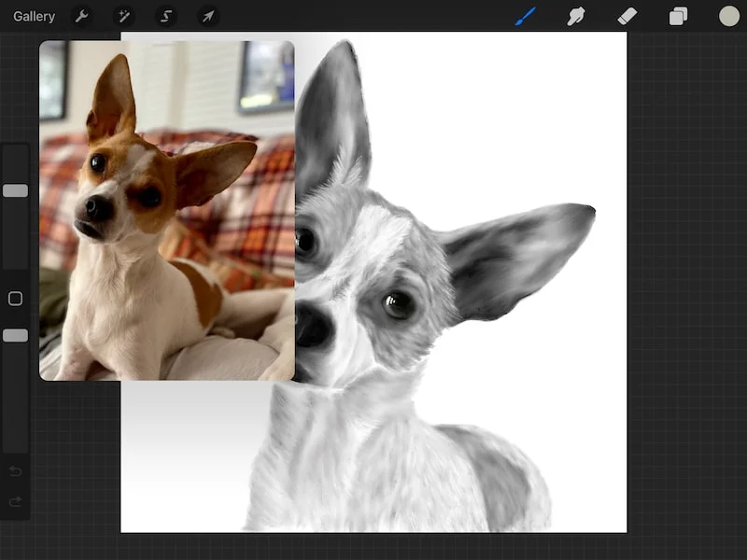This screenshot has width=747, height=560.
Task: Activate the Transform arrow tool
Action: (x=208, y=17)
